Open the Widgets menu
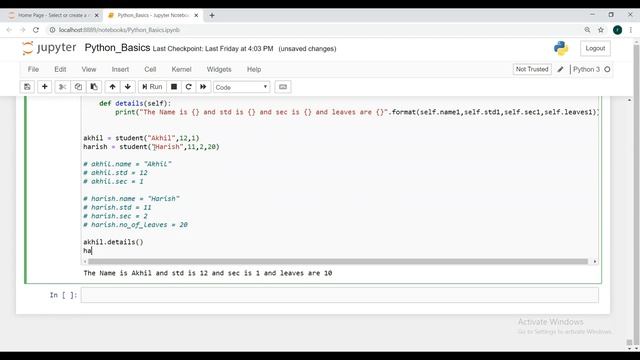This screenshot has width=640, height=360. pos(219,69)
